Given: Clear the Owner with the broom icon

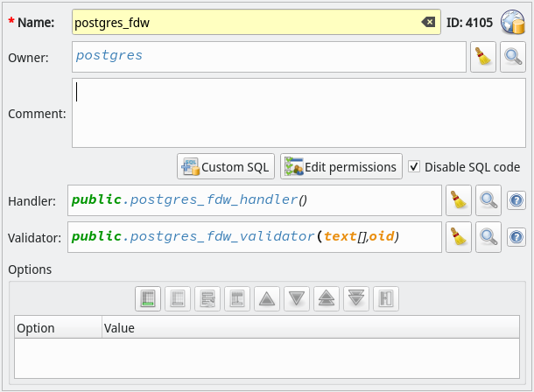Looking at the screenshot, I should 483,57.
